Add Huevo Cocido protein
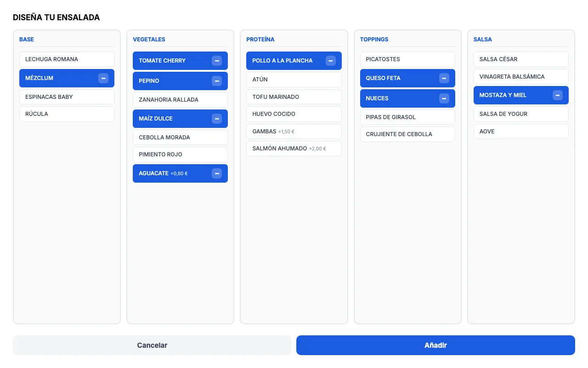Image resolution: width=588 pixels, height=368 pixels. [x=294, y=114]
